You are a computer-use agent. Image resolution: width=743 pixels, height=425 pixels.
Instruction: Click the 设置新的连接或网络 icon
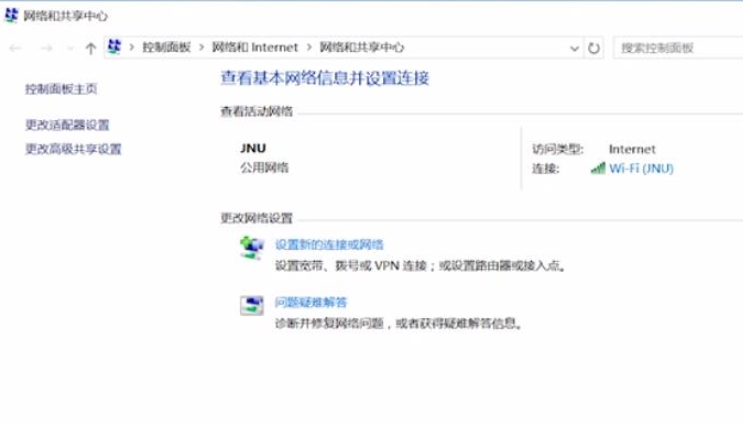[250, 248]
